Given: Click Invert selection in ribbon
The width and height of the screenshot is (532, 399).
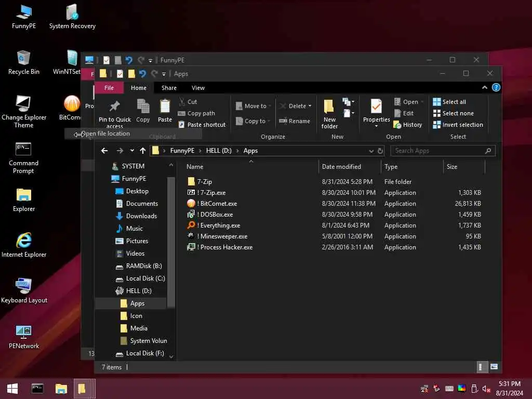Looking at the screenshot, I should tap(458, 125).
